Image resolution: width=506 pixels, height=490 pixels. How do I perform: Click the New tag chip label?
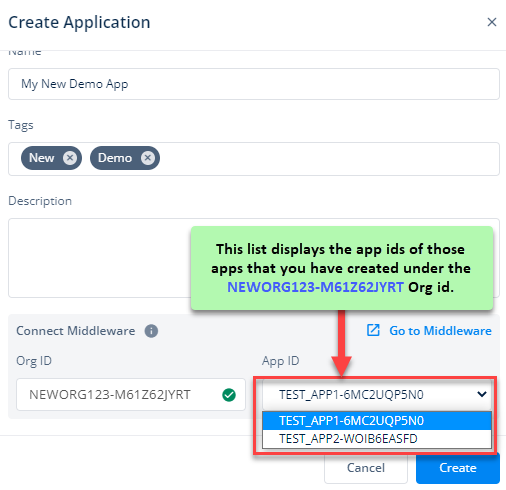(41, 158)
